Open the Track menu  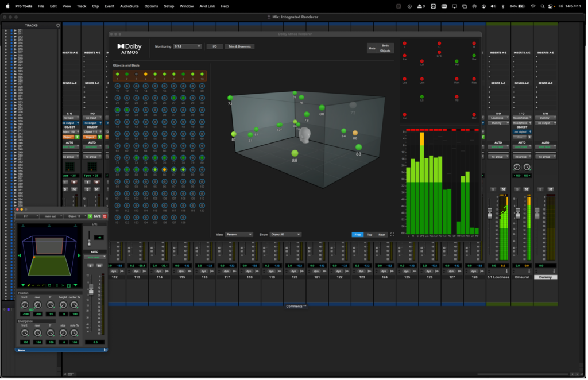pos(82,6)
